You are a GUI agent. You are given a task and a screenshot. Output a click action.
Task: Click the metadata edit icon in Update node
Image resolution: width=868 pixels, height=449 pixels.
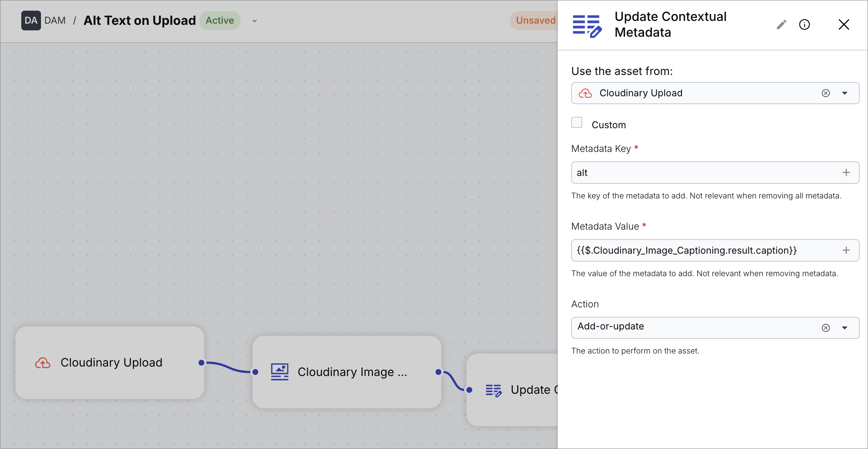coord(494,390)
